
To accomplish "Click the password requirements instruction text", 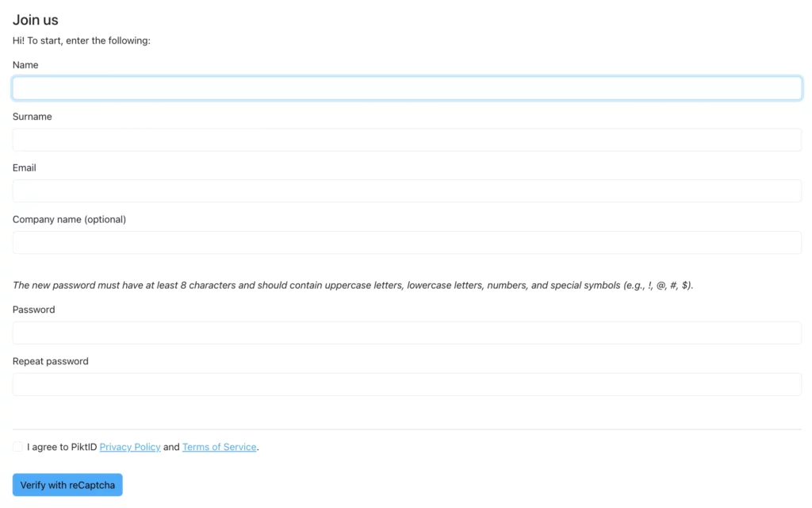I will click(x=352, y=285).
